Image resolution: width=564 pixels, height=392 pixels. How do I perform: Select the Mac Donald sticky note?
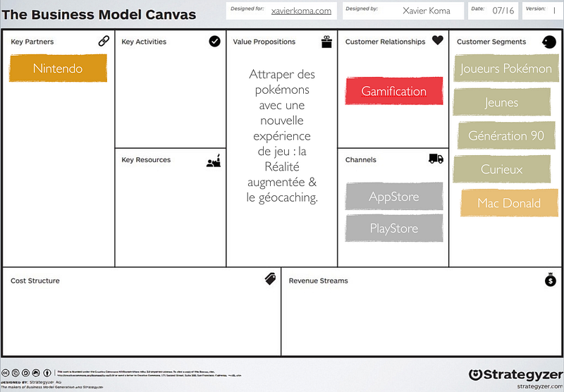pos(509,203)
